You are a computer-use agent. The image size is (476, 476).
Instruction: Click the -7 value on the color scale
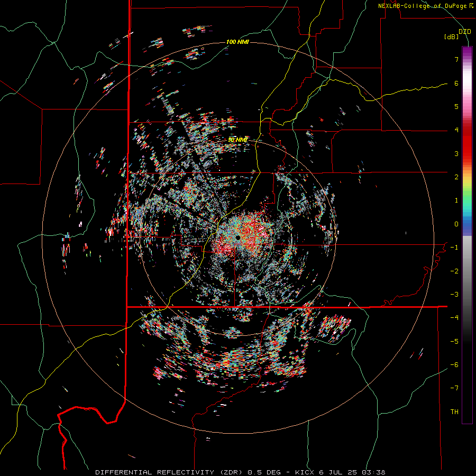[454, 388]
